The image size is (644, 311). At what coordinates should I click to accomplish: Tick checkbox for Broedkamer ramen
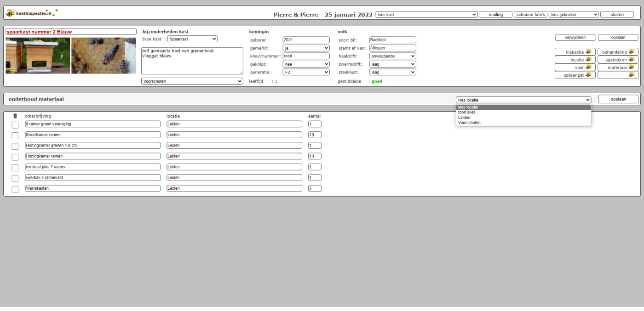[15, 136]
